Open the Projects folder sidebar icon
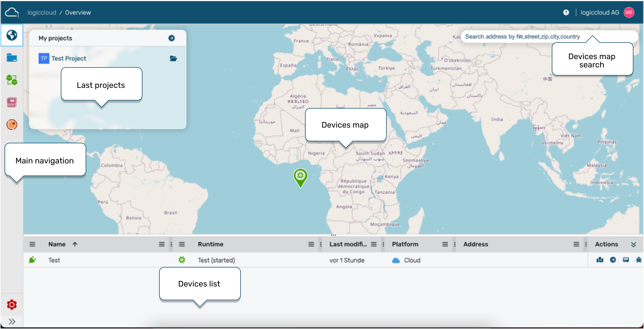The height and width of the screenshot is (329, 644). (12, 58)
